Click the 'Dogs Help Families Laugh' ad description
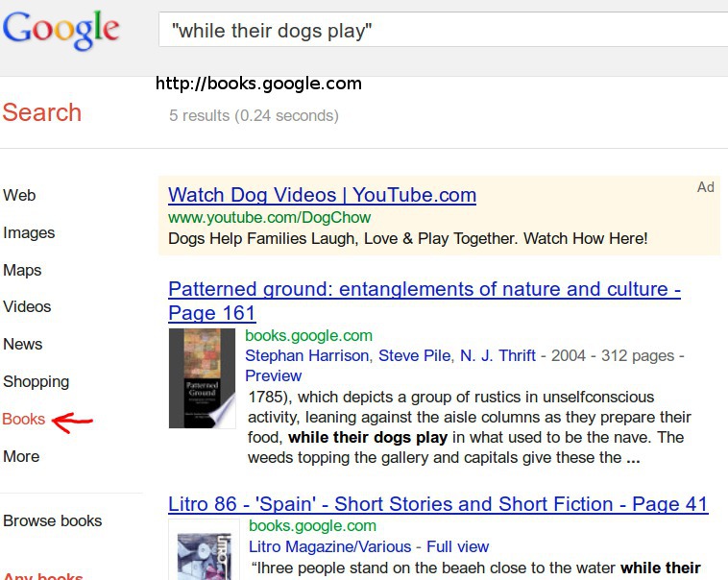Screen dimensions: 728x580 [407, 239]
